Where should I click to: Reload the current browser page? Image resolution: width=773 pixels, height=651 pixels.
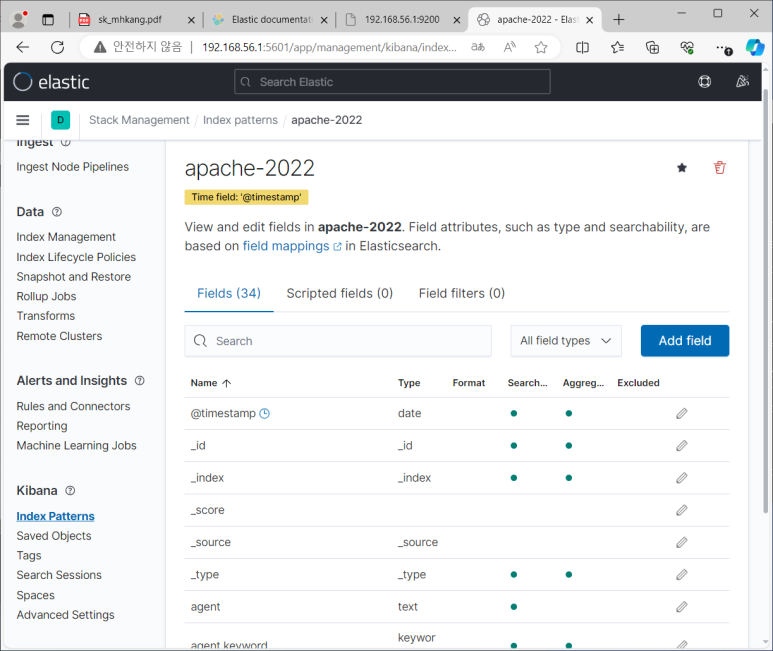click(x=58, y=47)
